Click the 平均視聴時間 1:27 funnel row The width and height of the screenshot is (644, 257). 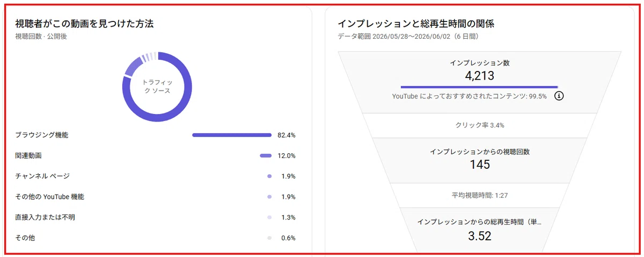(480, 195)
